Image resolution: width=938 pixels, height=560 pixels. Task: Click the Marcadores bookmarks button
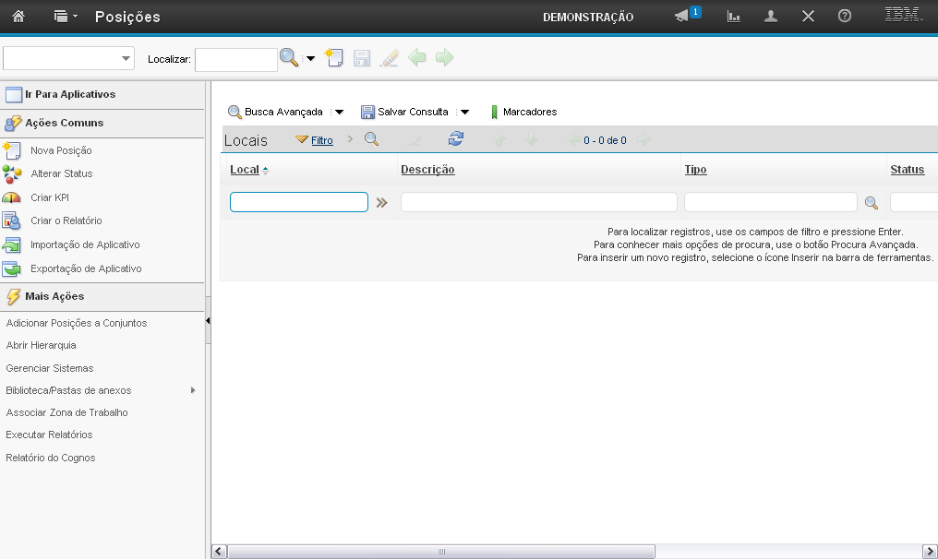523,112
